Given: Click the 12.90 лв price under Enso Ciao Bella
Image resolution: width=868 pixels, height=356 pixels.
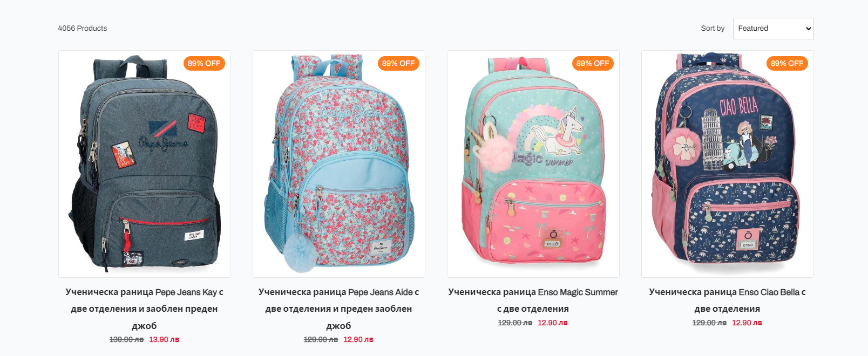Looking at the screenshot, I should (747, 323).
